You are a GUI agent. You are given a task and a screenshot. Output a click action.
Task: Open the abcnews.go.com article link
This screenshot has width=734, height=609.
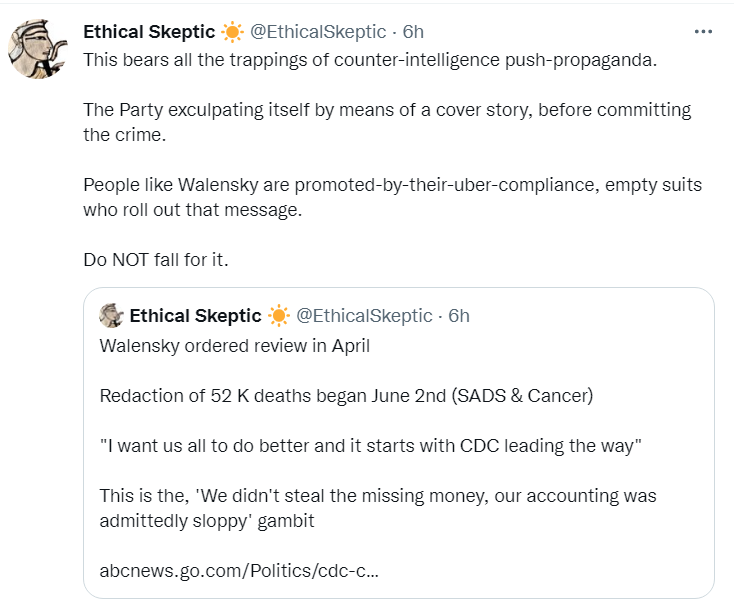[239, 573]
